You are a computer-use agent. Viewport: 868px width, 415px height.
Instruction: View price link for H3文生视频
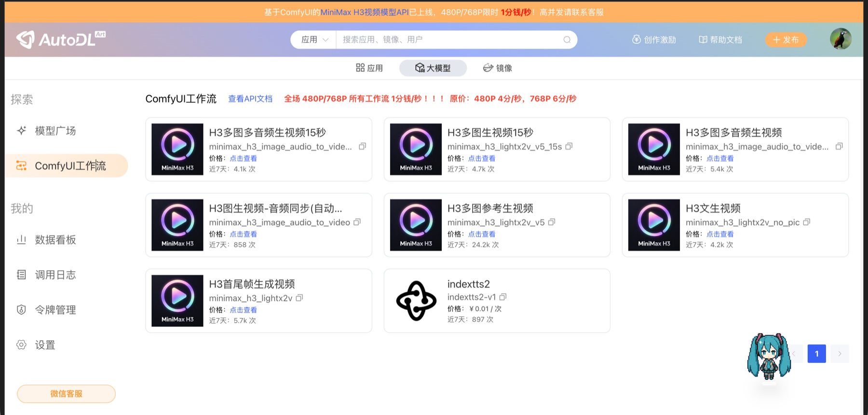tap(720, 234)
